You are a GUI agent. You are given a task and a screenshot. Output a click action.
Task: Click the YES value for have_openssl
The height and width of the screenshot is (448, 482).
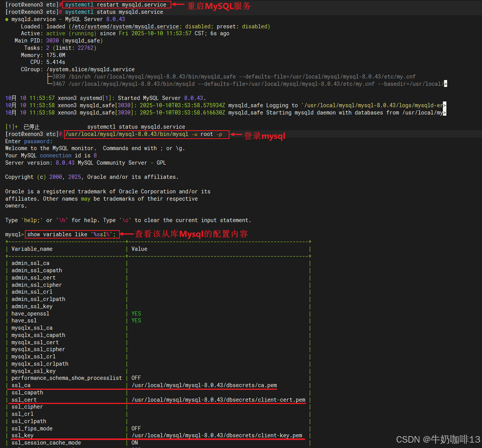pos(136,314)
